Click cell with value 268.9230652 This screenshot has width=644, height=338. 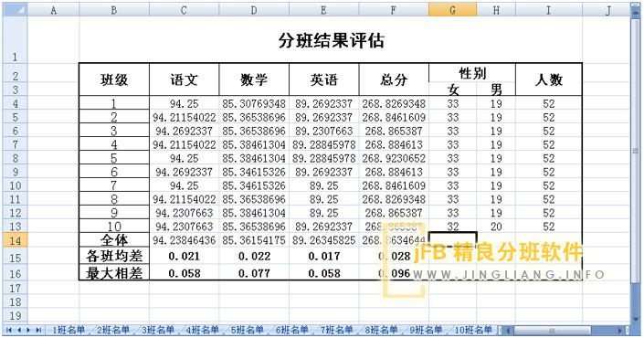pos(394,158)
